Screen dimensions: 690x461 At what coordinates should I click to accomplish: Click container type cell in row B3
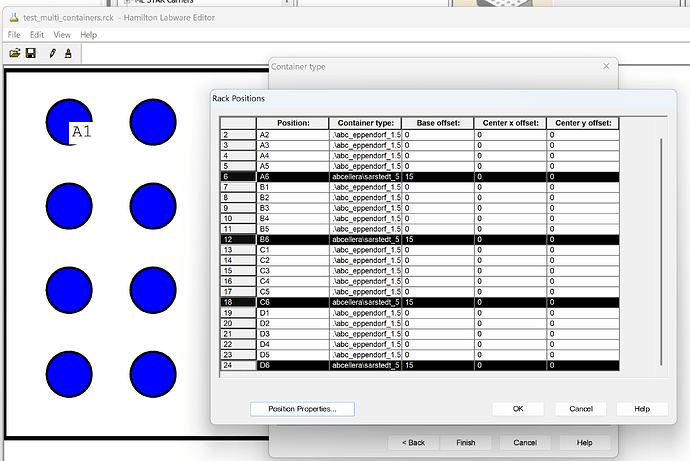pyautogui.click(x=365, y=209)
